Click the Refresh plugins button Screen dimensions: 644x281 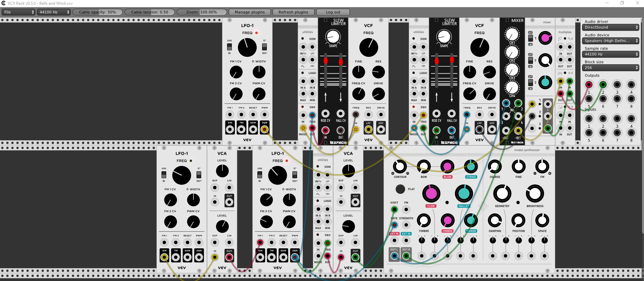293,12
